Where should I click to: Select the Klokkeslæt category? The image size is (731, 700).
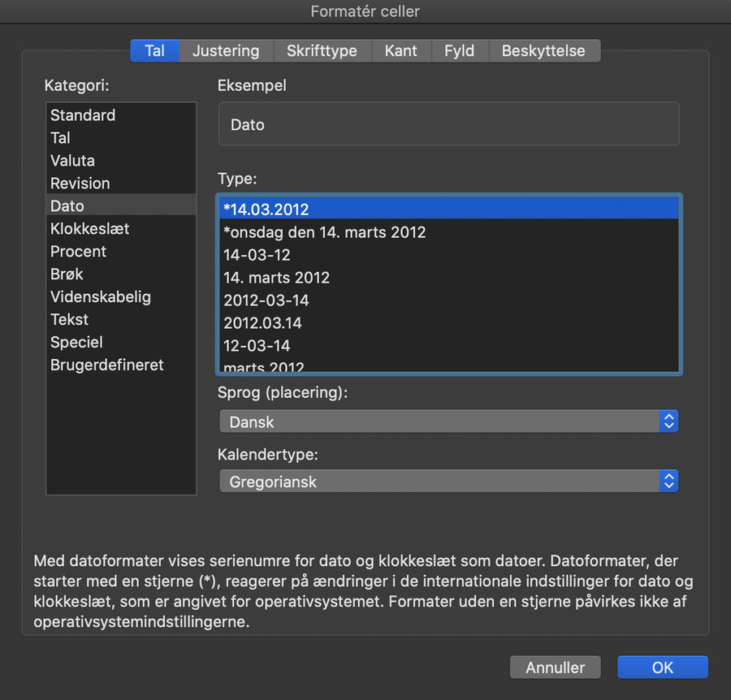pos(90,228)
